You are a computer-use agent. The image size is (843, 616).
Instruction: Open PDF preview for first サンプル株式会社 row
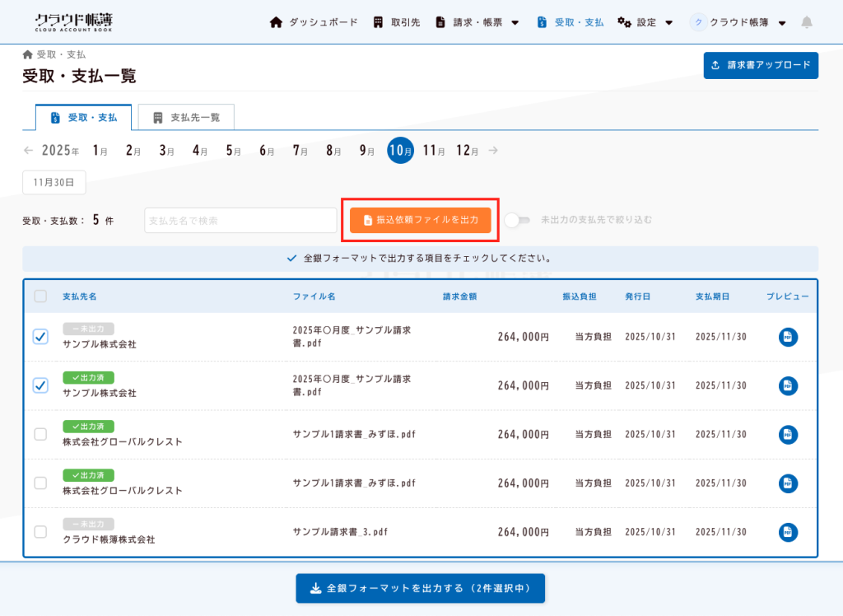coord(788,337)
